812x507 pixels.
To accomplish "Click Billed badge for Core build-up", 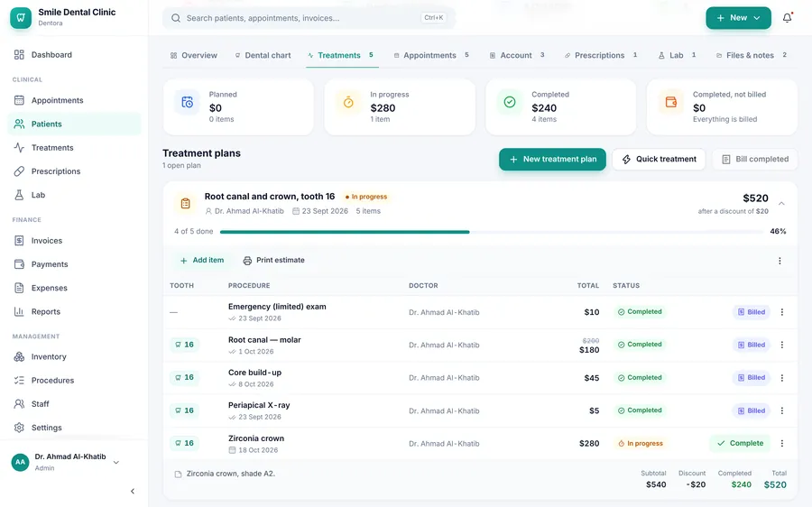I will [x=751, y=378].
